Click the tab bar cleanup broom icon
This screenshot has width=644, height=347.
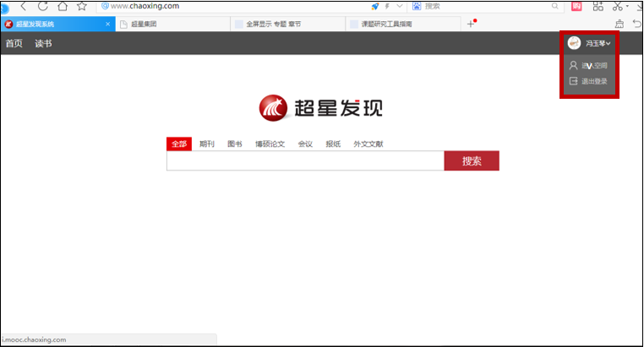coord(619,24)
